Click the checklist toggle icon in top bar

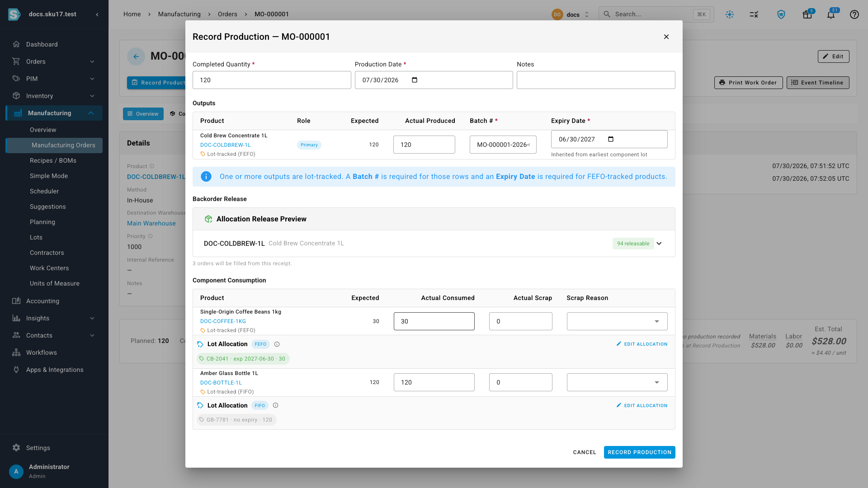pos(754,14)
